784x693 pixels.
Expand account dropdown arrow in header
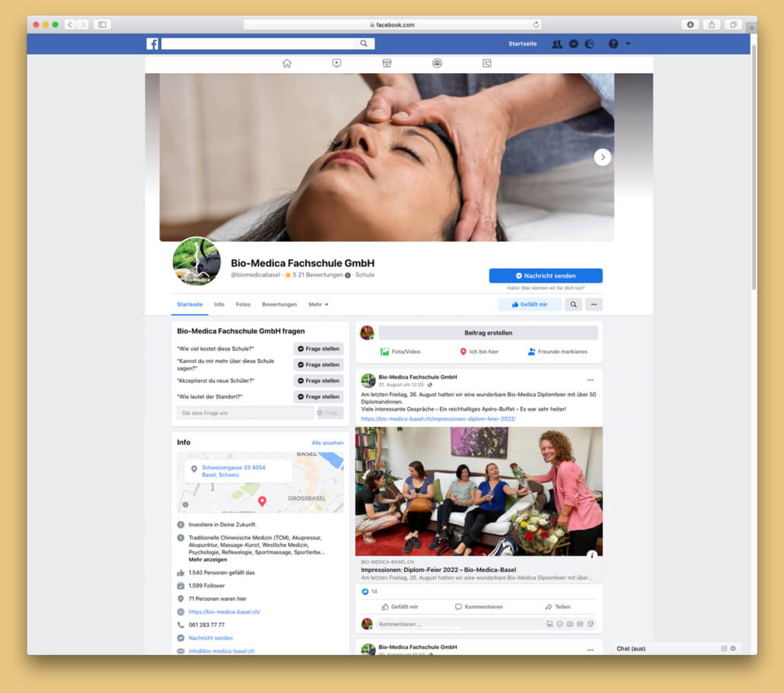tap(629, 44)
